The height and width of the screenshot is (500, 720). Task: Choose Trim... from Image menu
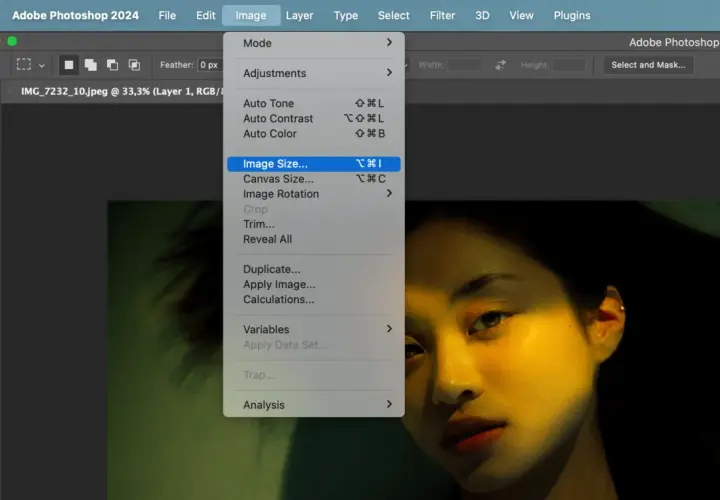314,224
